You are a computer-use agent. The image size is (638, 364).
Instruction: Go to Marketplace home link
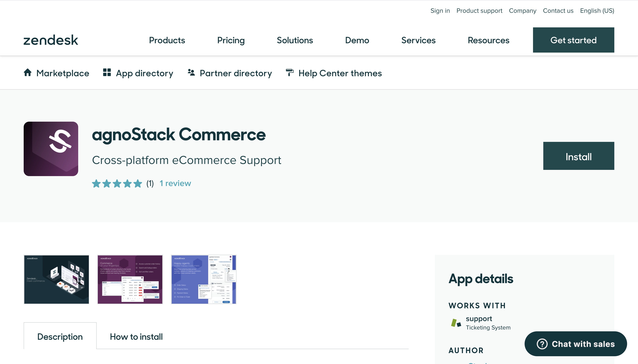click(x=63, y=73)
